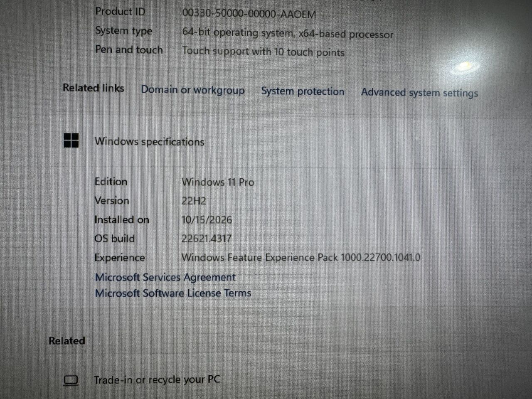Click the 'Version' label

click(112, 201)
